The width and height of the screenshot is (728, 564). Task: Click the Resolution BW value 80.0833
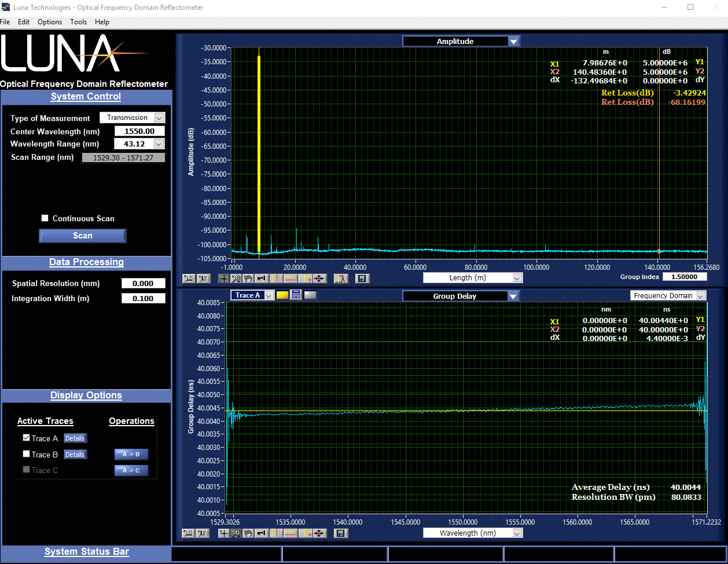[686, 497]
